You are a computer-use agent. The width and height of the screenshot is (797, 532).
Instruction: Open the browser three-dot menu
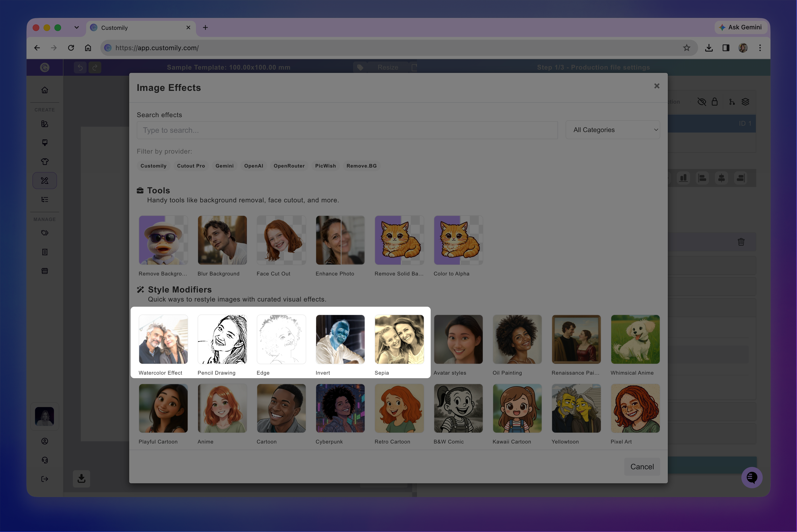point(760,48)
